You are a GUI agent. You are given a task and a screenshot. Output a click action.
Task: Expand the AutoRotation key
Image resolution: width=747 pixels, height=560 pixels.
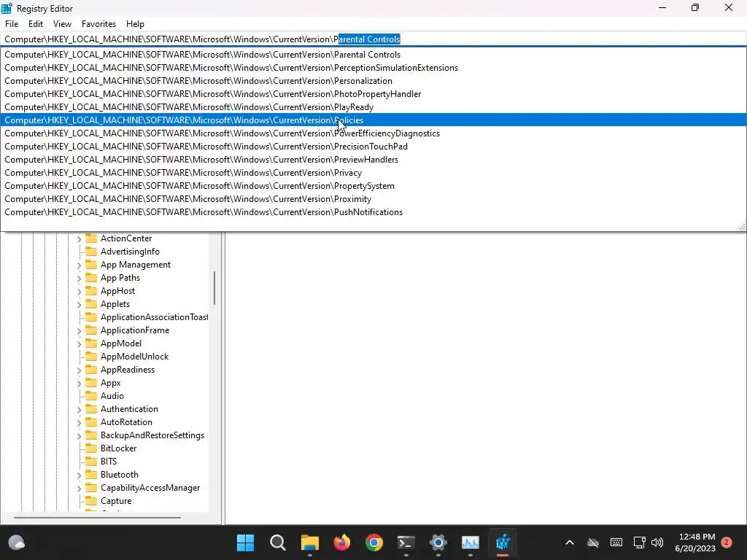79,422
